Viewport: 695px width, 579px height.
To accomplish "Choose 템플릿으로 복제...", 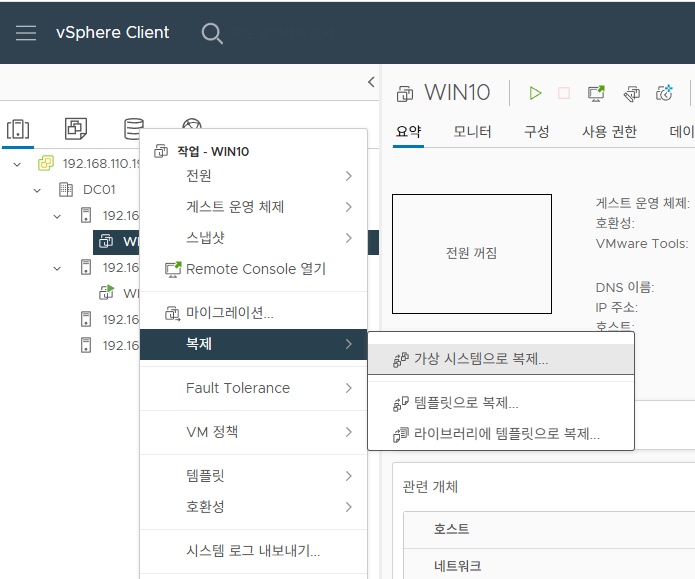I will coord(501,403).
